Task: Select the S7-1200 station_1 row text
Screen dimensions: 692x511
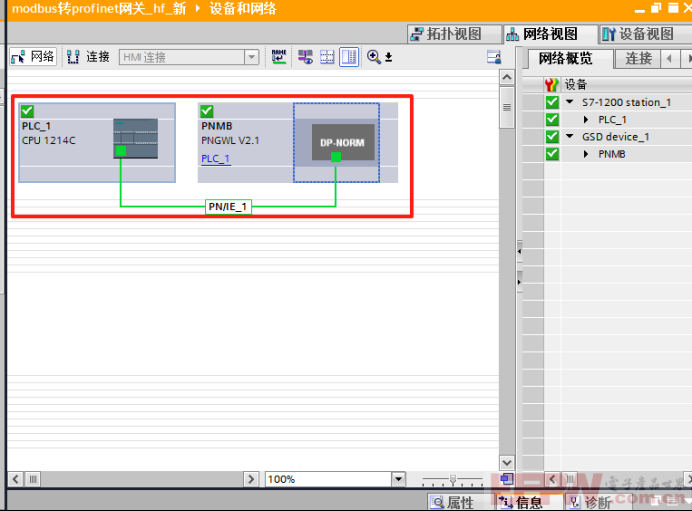Action: 626,102
